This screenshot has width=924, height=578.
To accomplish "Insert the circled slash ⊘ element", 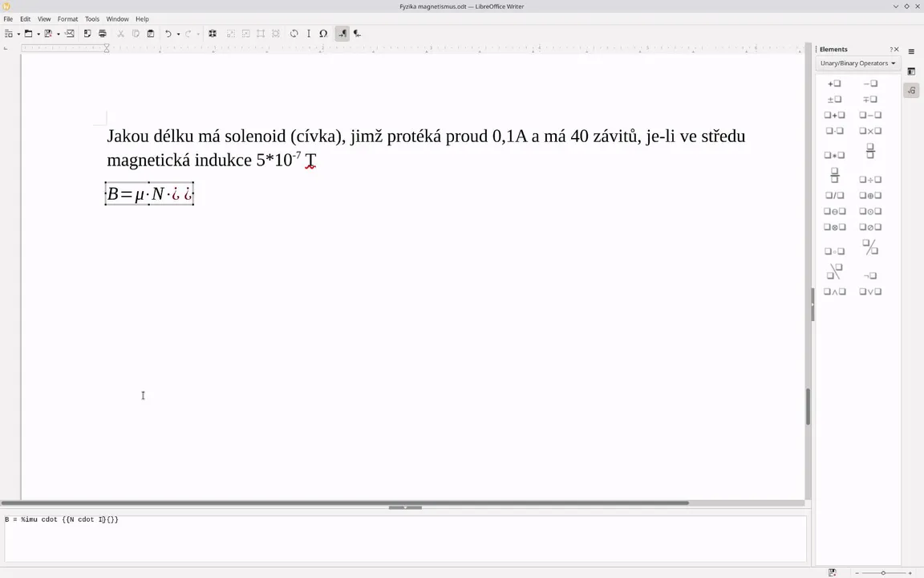I will click(x=870, y=228).
